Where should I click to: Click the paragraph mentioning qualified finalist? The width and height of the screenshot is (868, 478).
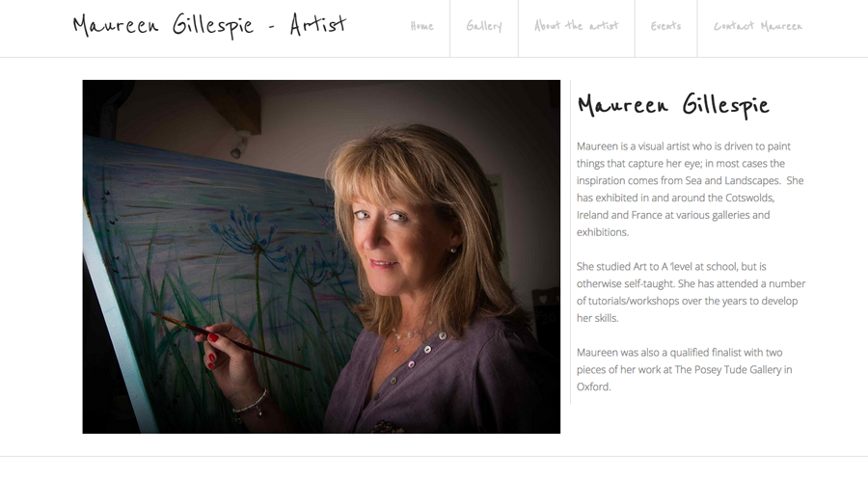(684, 369)
